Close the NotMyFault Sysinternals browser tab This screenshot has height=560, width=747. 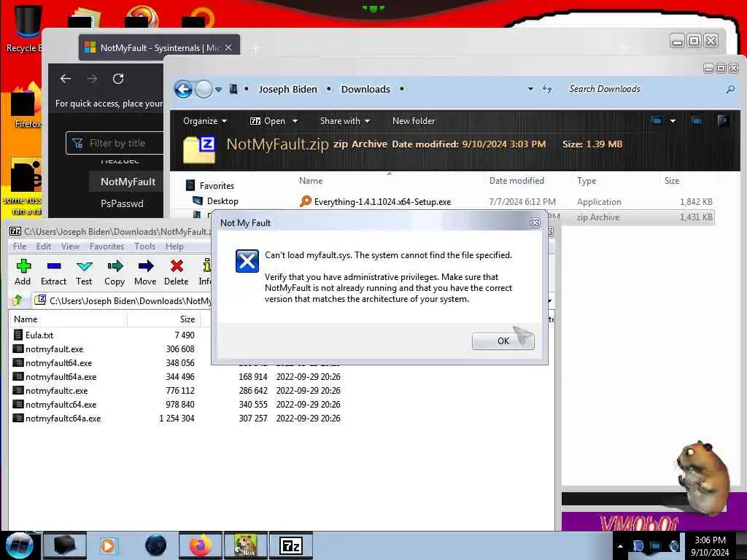(x=228, y=47)
